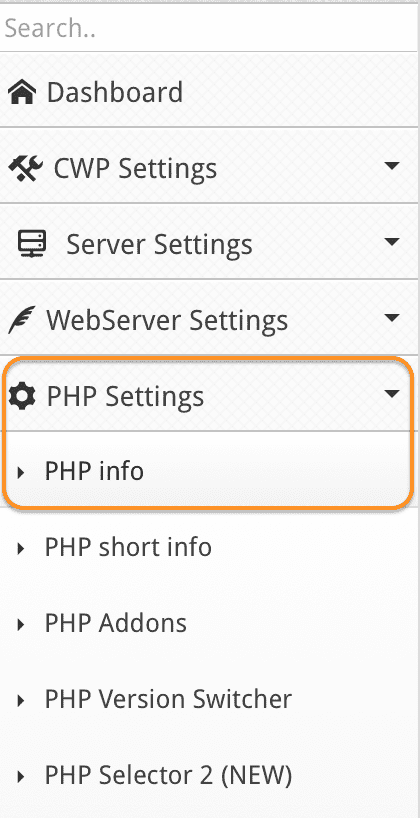Open the PHP Addons link

[115, 623]
